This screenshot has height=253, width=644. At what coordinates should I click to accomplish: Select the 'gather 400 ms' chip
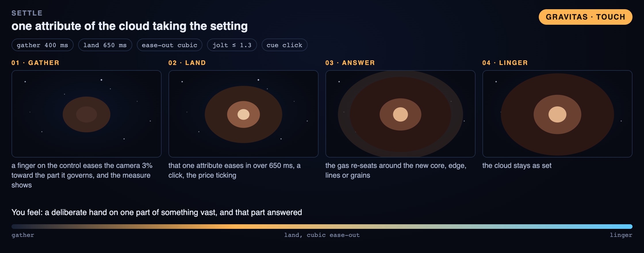point(43,45)
